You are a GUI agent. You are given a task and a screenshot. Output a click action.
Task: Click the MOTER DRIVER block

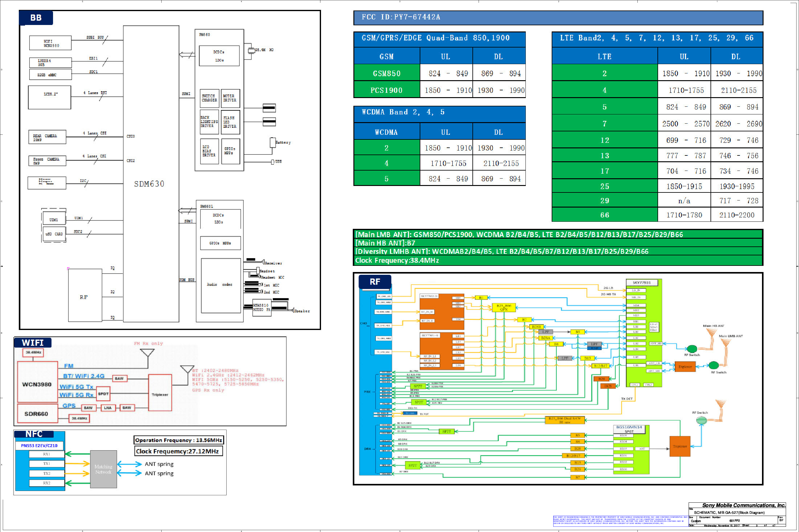(230, 98)
